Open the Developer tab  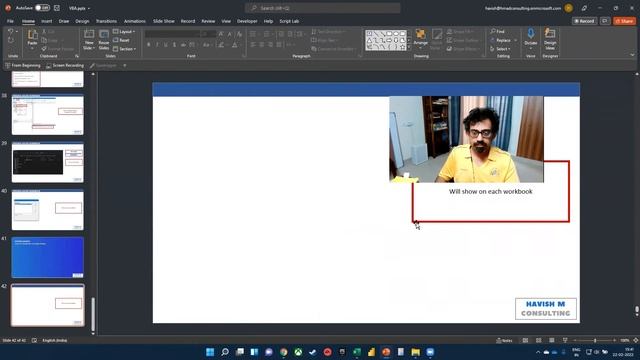pyautogui.click(x=247, y=21)
